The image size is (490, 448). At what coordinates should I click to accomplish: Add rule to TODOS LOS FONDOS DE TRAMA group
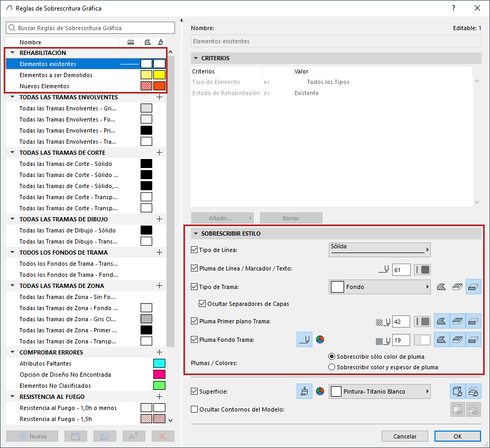(160, 252)
